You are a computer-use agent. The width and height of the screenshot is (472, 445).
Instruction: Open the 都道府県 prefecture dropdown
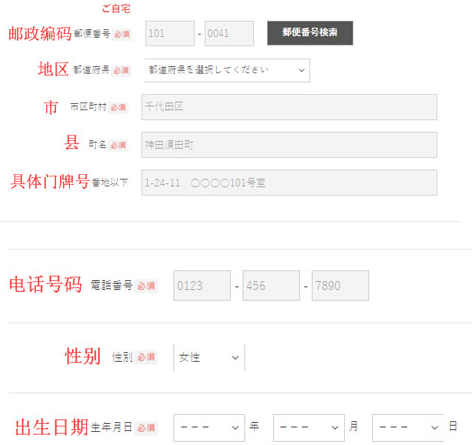click(227, 70)
